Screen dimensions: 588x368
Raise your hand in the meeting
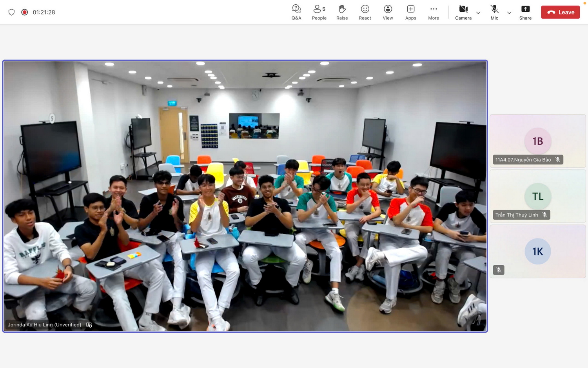(342, 12)
